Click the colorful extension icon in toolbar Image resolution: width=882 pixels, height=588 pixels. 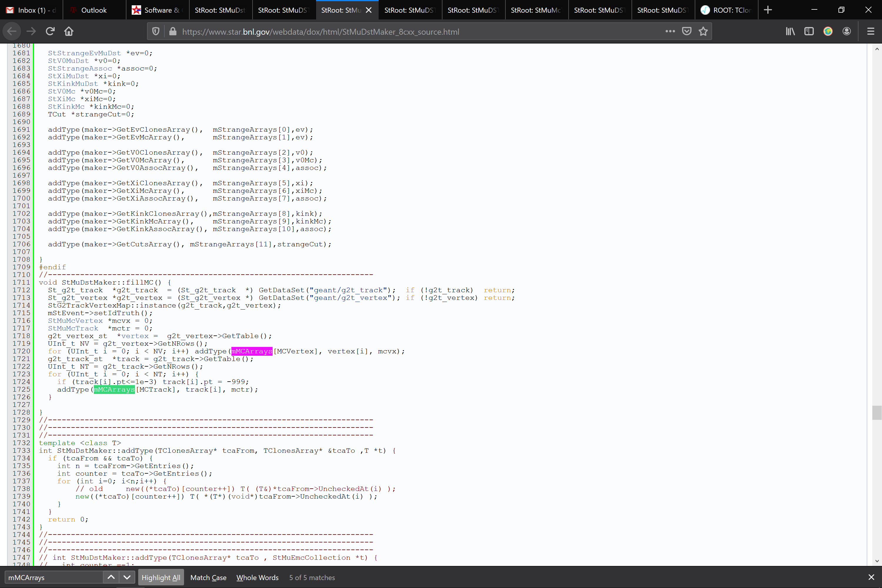pos(828,31)
